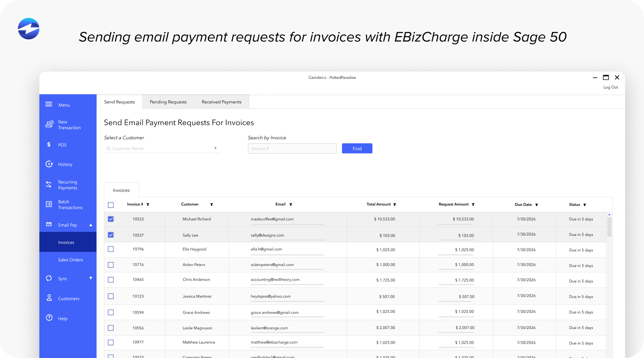Open Invoices under Email Pay
Image resolution: width=644 pixels, height=358 pixels.
[x=68, y=242]
